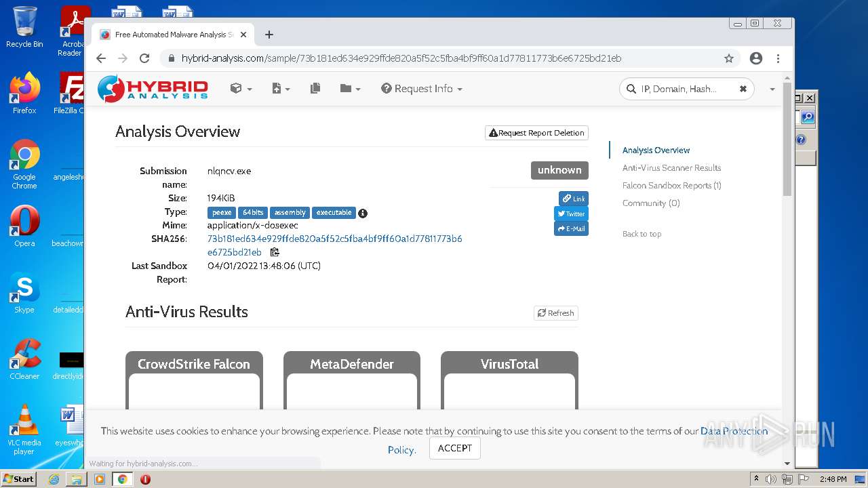Click the CrowdStrike Falcon card header
This screenshot has width=868, height=488.
click(x=194, y=364)
